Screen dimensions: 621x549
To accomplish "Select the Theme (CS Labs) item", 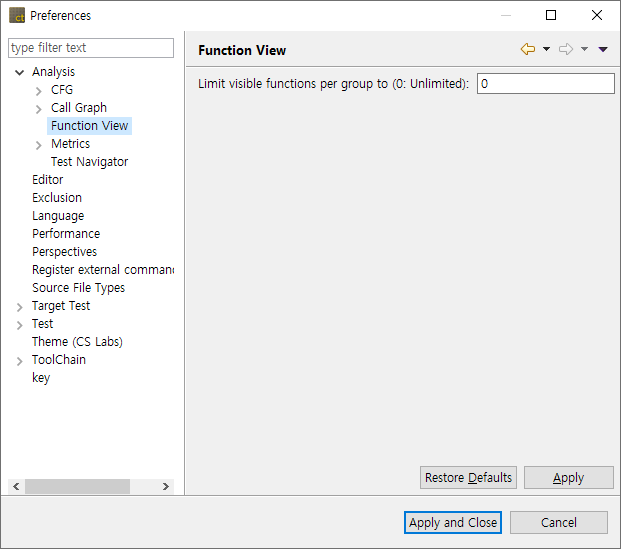I will [x=77, y=342].
